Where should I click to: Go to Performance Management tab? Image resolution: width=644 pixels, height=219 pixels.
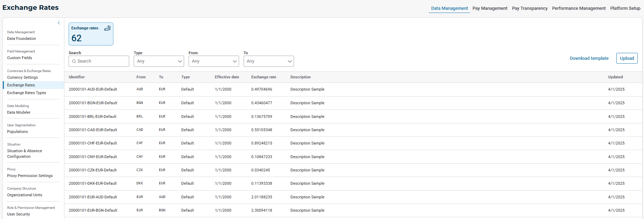coord(579,8)
